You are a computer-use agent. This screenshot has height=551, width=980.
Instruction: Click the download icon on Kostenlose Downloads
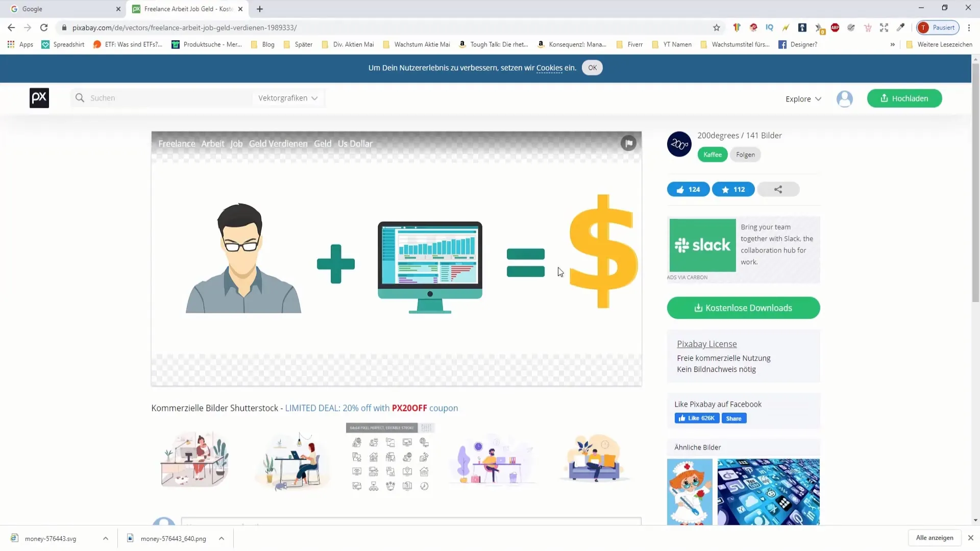click(699, 308)
